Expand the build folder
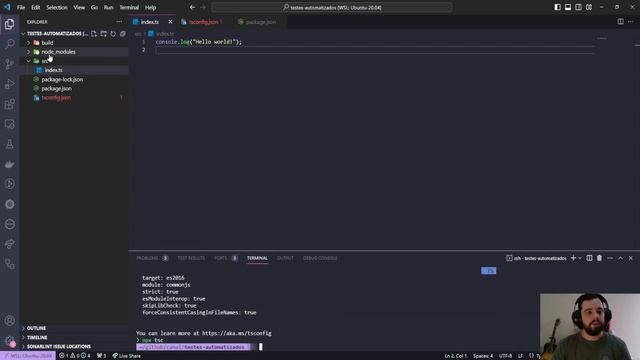Image resolution: width=640 pixels, height=360 pixels. pyautogui.click(x=29, y=42)
